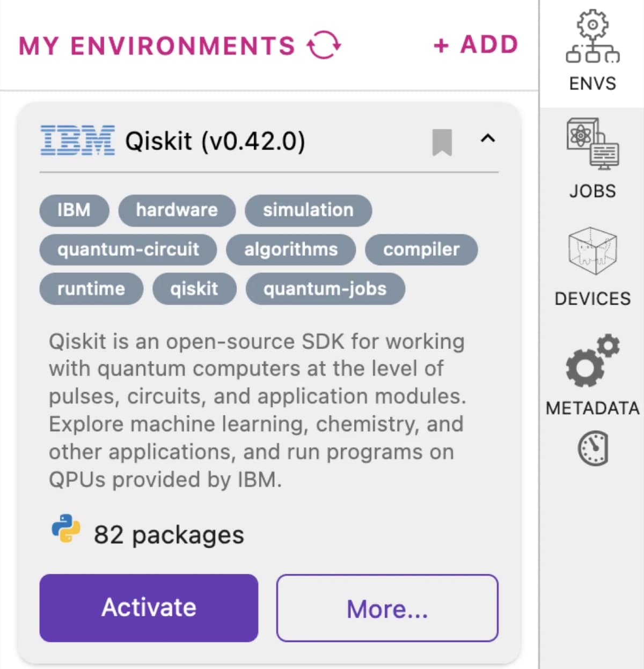Open the METADATA sidebar tab
The image size is (644, 669).
click(x=592, y=375)
